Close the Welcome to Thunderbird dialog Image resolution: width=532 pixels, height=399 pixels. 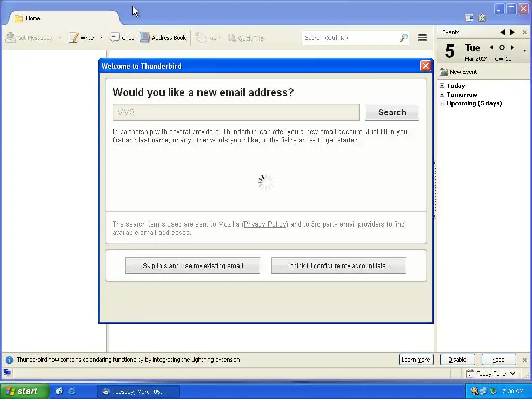tap(425, 66)
